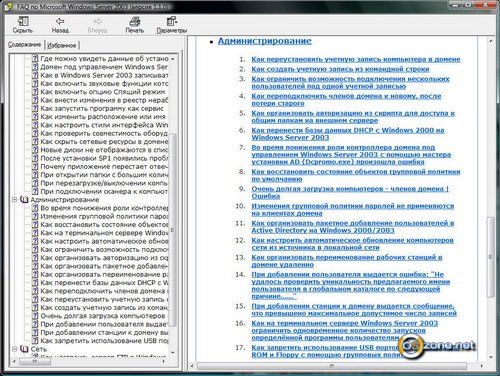Select tree item 'Как создать учетную запись из коман'
This screenshot has height=376, width=500.
(x=104, y=308)
